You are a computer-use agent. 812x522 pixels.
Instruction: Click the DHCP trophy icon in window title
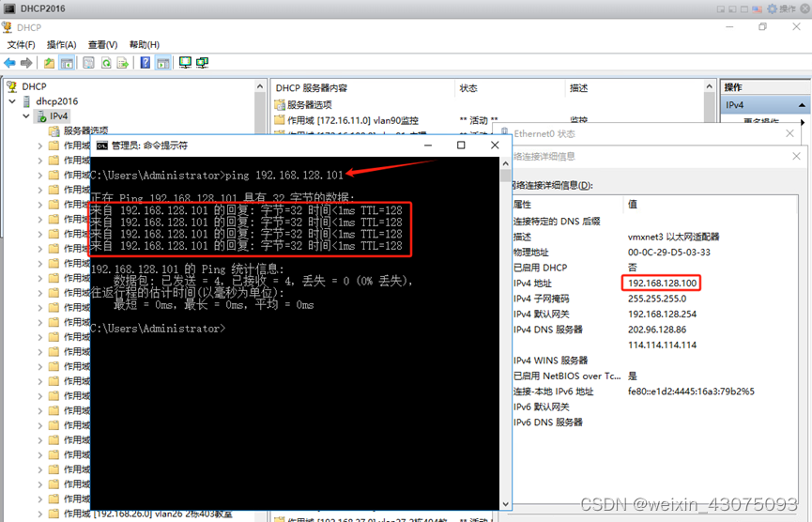(x=8, y=27)
